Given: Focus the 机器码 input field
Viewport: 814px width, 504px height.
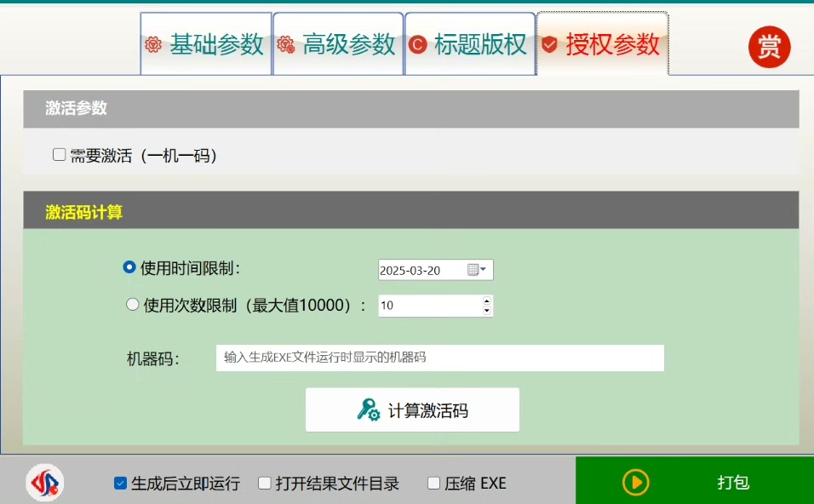Looking at the screenshot, I should point(439,358).
